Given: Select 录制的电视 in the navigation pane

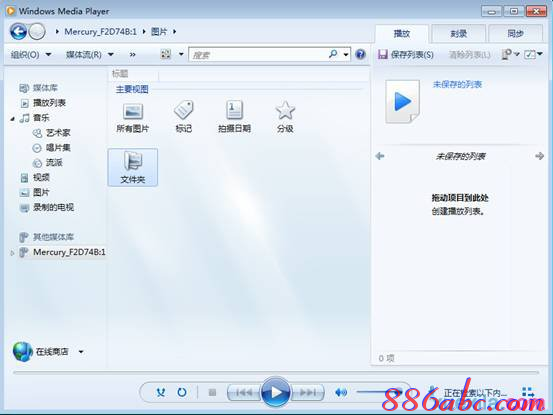Looking at the screenshot, I should 53,207.
